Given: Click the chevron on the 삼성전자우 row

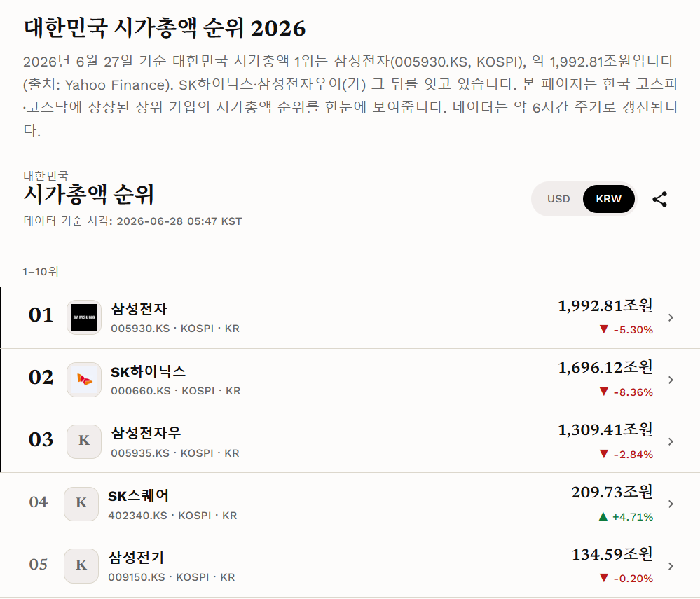Looking at the screenshot, I should click(x=671, y=441).
